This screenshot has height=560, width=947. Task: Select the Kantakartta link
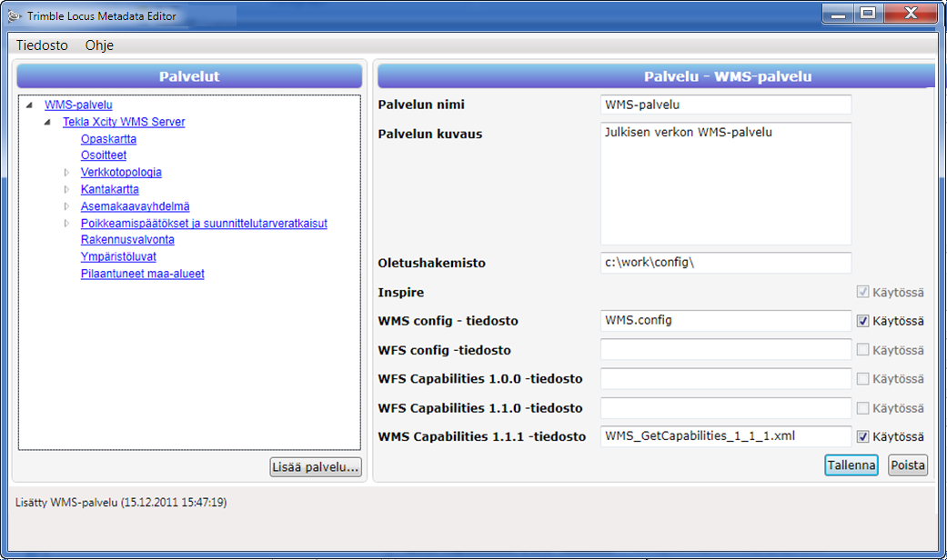[110, 189]
